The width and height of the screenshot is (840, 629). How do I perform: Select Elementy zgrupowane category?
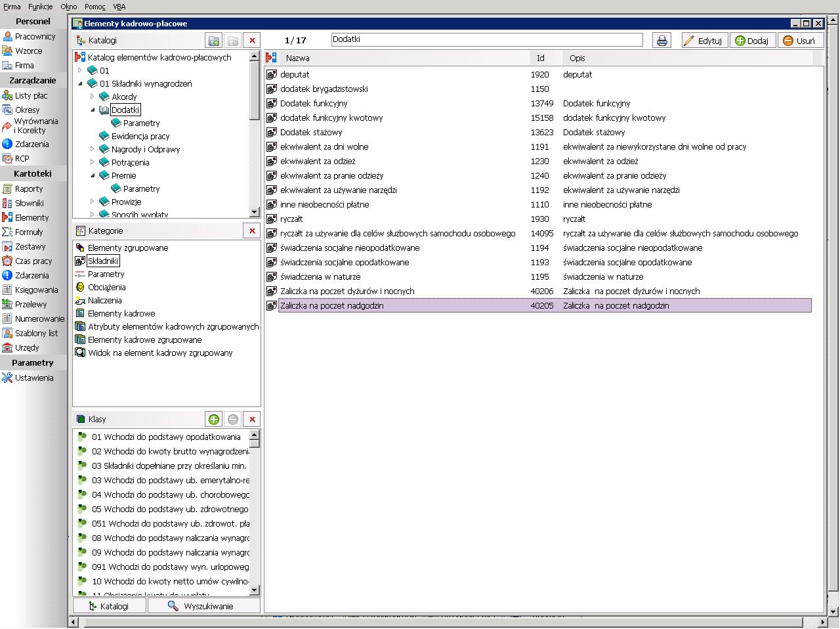[x=128, y=248]
